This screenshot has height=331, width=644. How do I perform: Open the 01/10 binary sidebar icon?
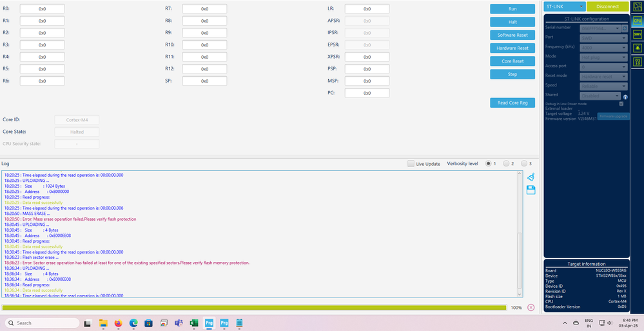tap(638, 62)
